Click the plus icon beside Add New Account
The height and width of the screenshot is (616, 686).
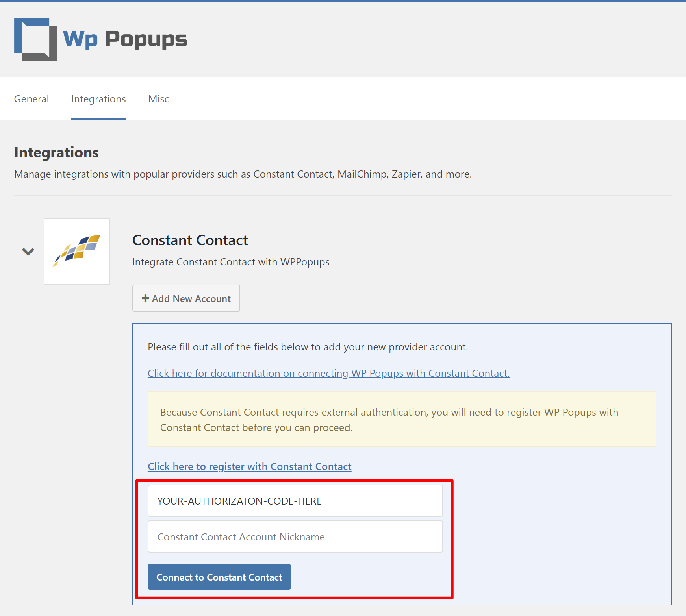(145, 298)
